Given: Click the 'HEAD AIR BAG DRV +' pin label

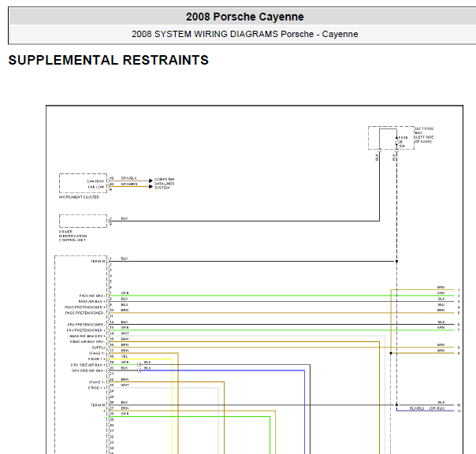Looking at the screenshot, I should [87, 337].
